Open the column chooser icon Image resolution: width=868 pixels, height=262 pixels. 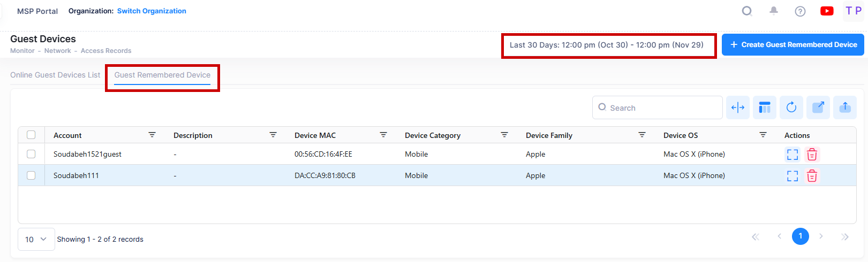tap(764, 108)
